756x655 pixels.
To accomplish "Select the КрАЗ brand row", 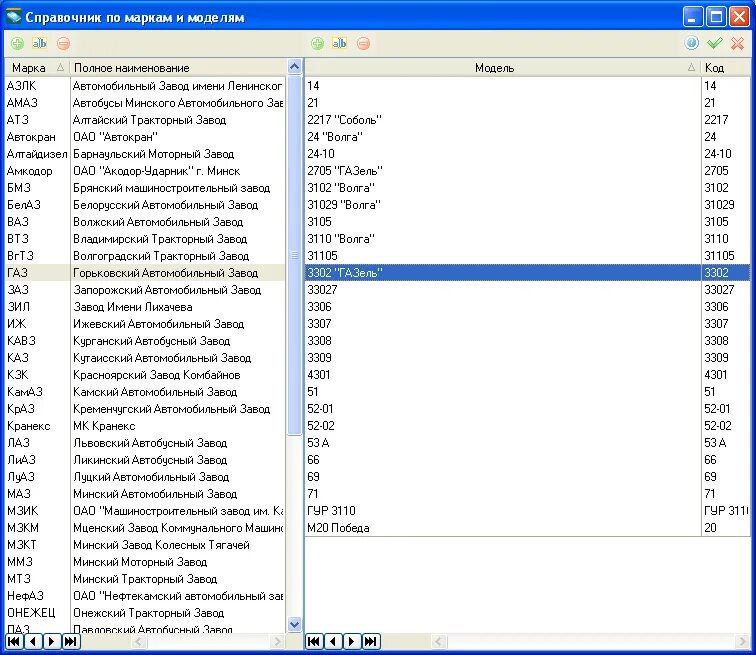I will 145,409.
